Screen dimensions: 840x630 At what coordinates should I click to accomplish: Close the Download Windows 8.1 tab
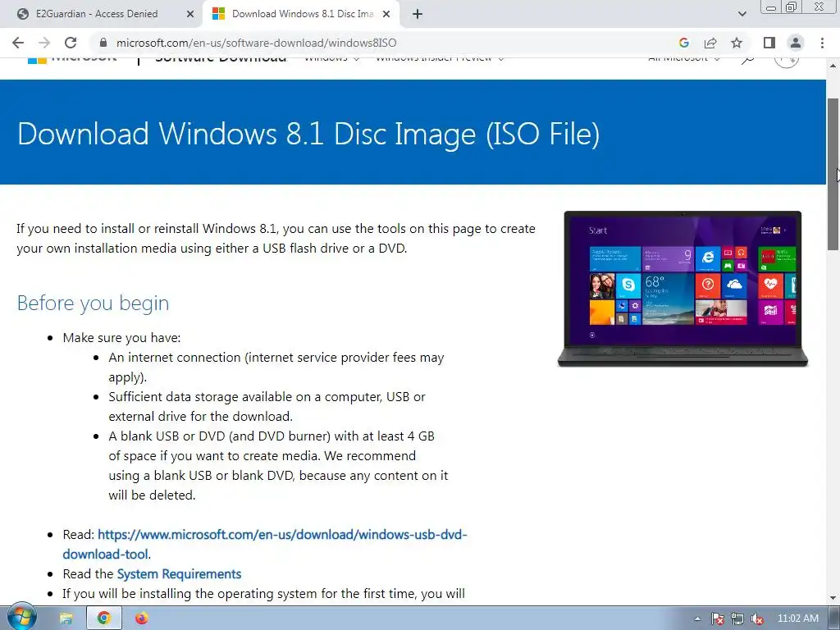click(x=386, y=14)
